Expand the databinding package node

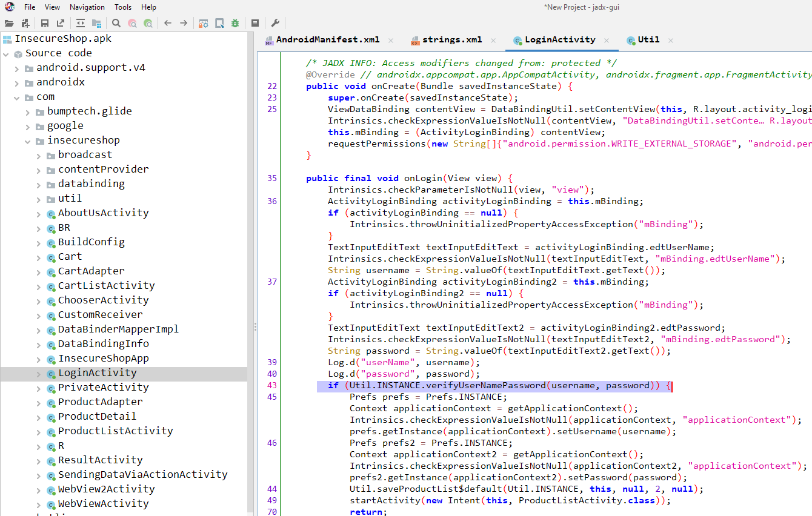[x=38, y=184]
